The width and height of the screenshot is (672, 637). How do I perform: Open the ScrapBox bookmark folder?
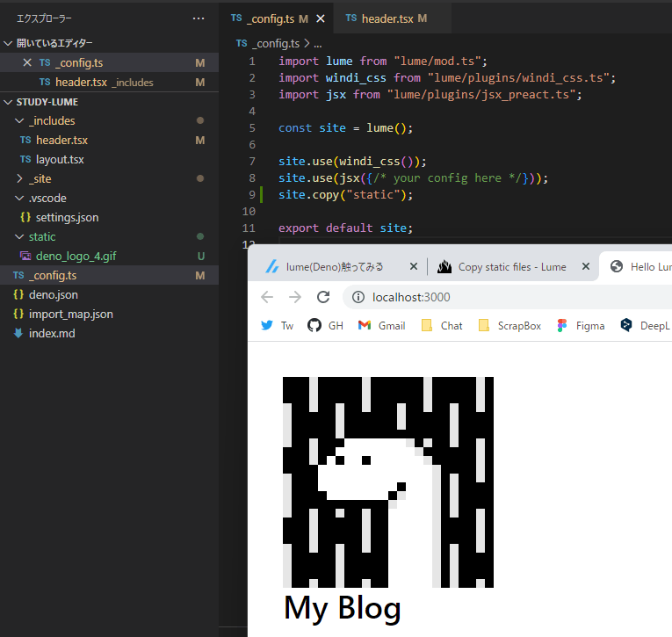(510, 326)
